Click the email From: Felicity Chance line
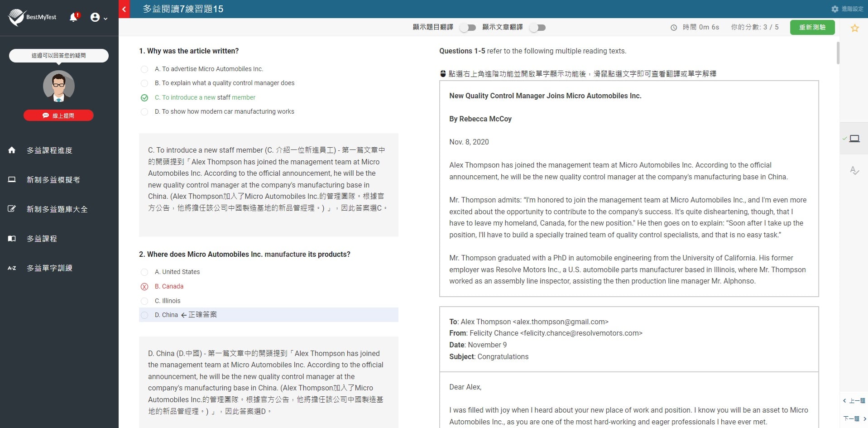 (x=546, y=333)
